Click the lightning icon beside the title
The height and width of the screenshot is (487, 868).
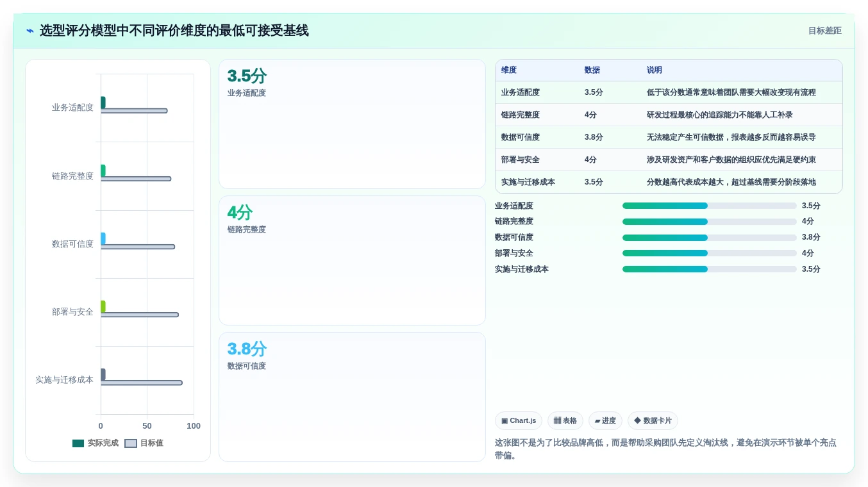coord(30,31)
